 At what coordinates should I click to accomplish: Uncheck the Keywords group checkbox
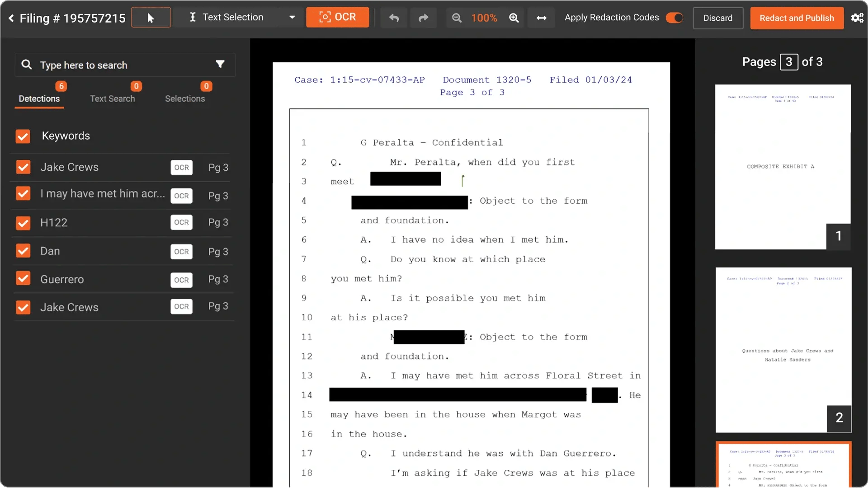coord(23,136)
